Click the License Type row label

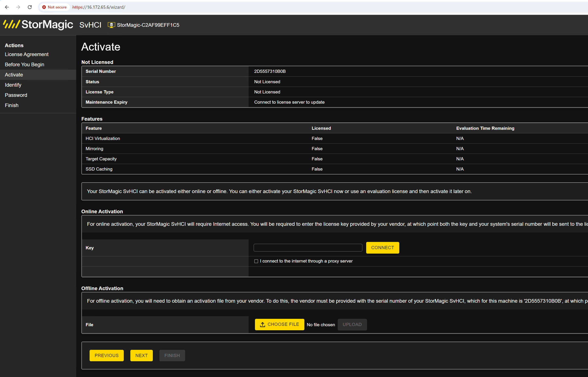click(x=100, y=92)
